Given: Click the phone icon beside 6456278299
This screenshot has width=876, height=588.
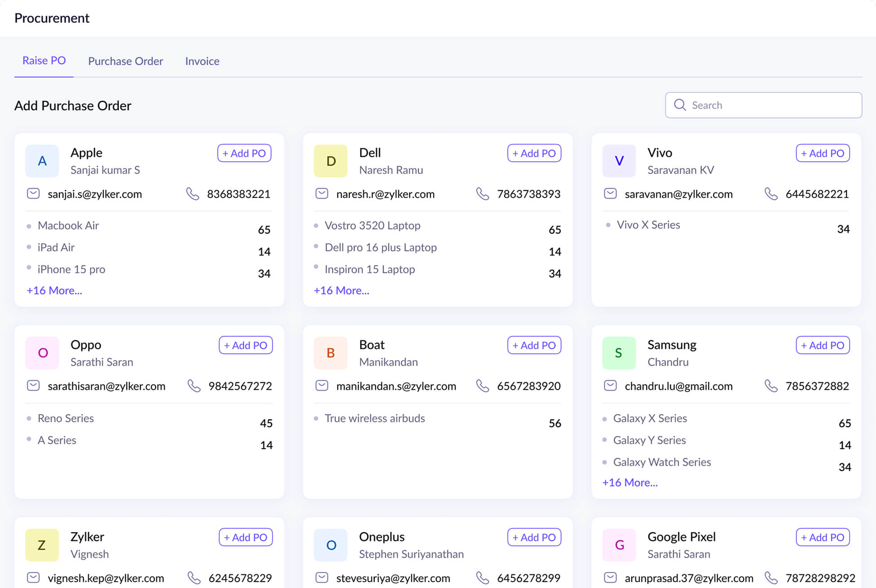Looking at the screenshot, I should point(483,578).
